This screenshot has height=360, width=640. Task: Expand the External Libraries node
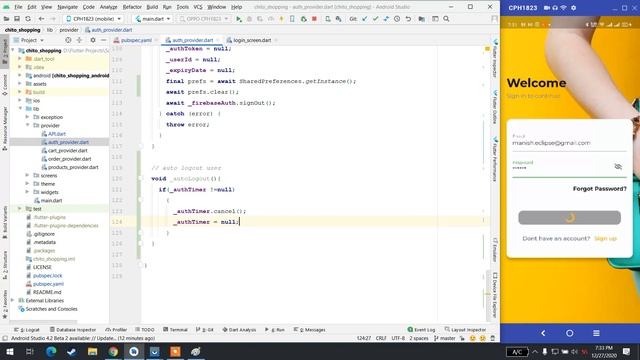[13, 300]
